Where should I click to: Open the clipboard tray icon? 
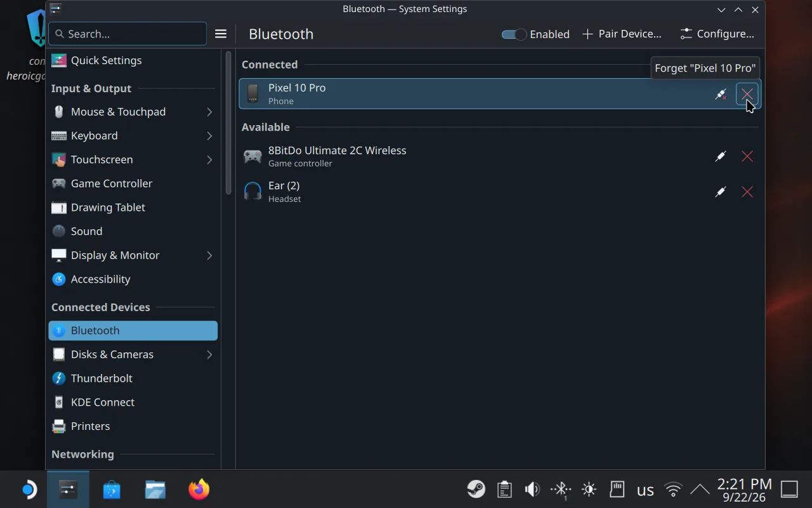(x=504, y=489)
